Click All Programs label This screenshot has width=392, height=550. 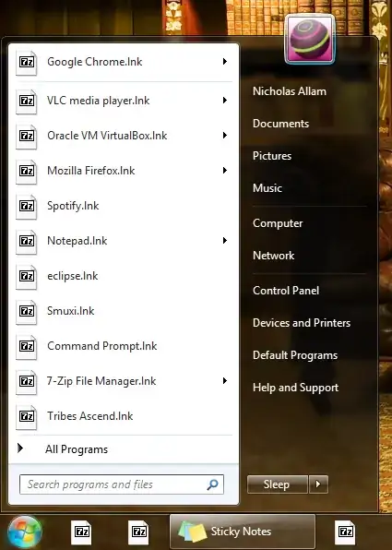pyautogui.click(x=77, y=449)
